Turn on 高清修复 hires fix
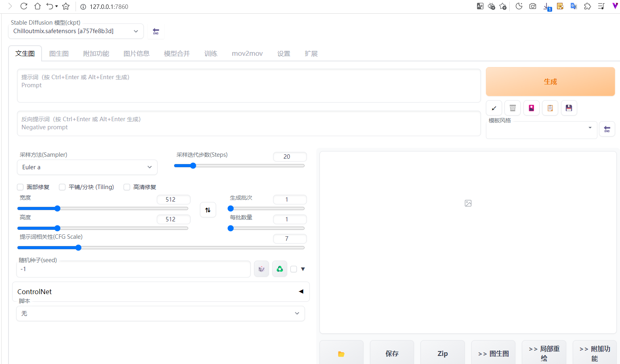The image size is (620, 364). pos(126,187)
